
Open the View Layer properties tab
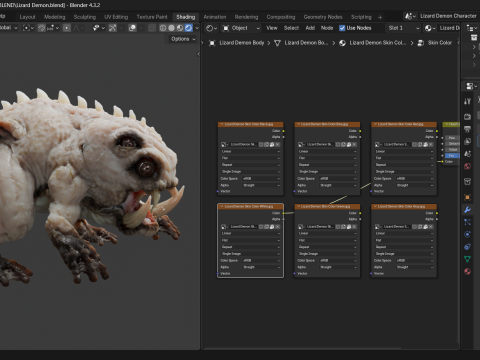pyautogui.click(x=467, y=141)
